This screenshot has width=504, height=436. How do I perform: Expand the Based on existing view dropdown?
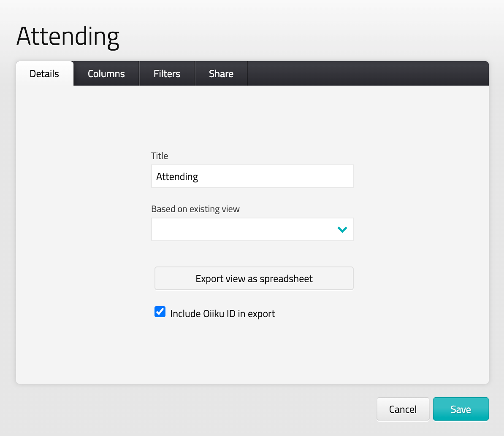click(x=252, y=230)
